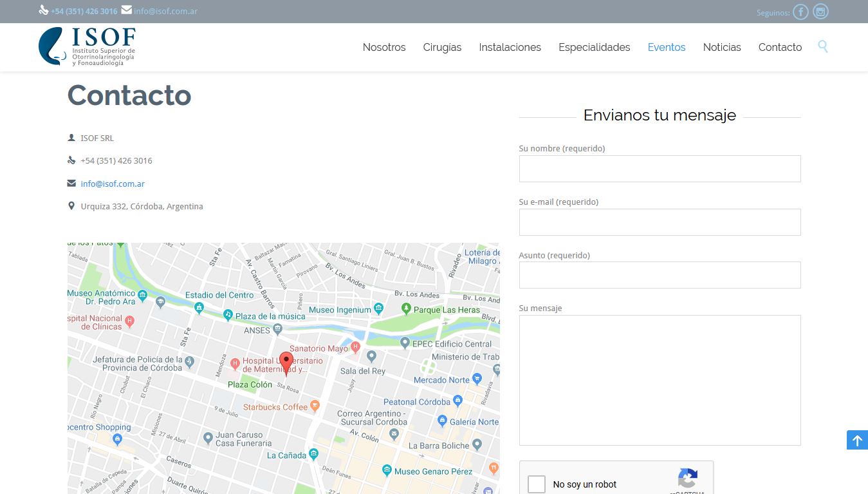
Task: Click the scroll-to-top arrow button
Action: pyautogui.click(x=857, y=441)
